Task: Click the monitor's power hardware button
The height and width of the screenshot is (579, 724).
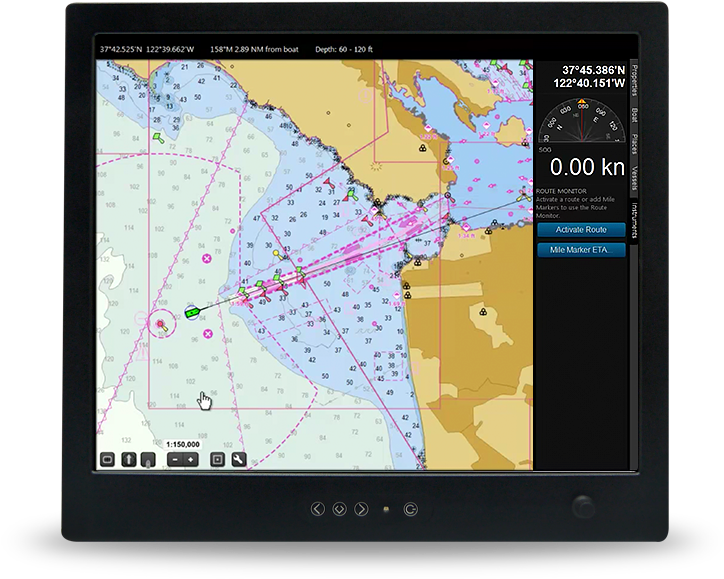Action: [x=410, y=509]
